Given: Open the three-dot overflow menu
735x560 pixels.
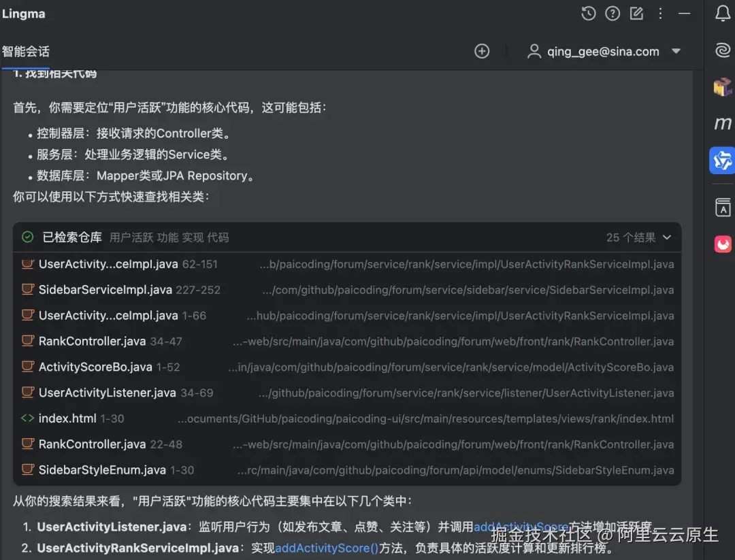Looking at the screenshot, I should [x=660, y=14].
